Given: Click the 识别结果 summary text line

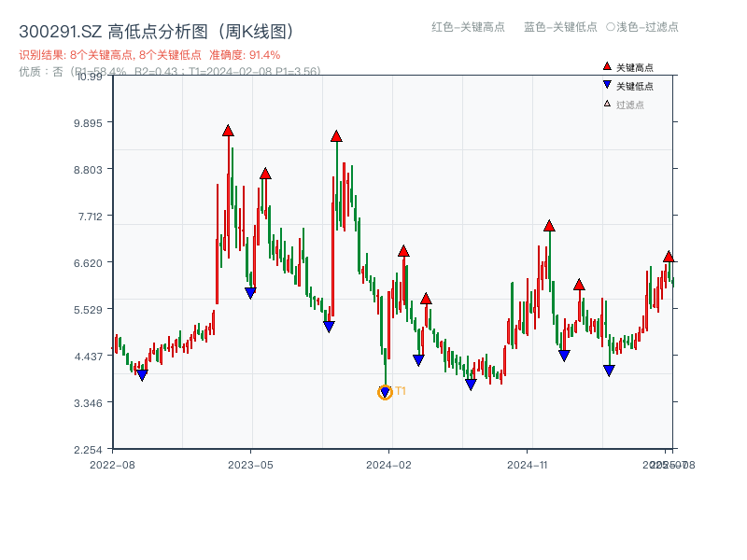Looking at the screenshot, I should [112, 54].
